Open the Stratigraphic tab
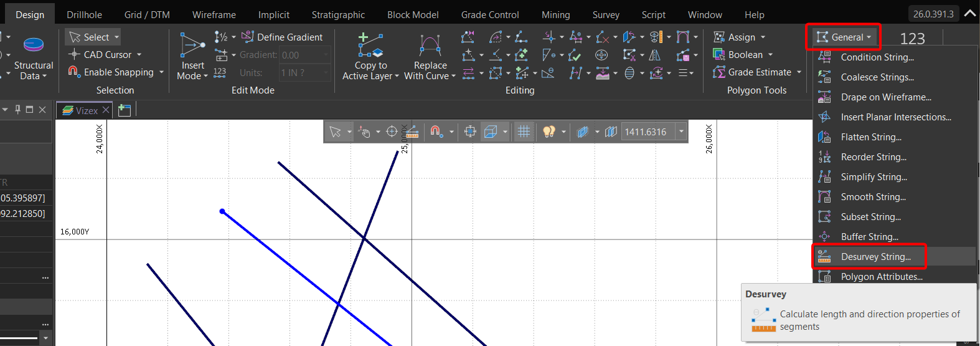980x346 pixels. coord(338,14)
